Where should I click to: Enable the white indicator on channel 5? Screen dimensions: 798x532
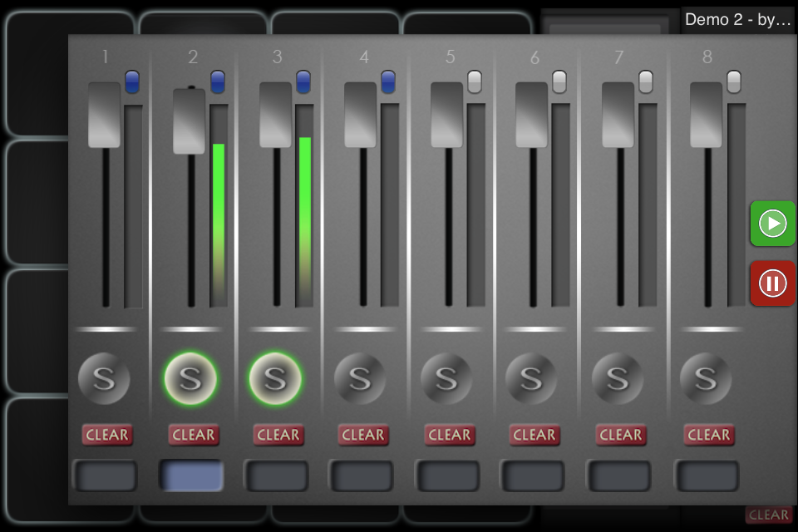point(475,81)
